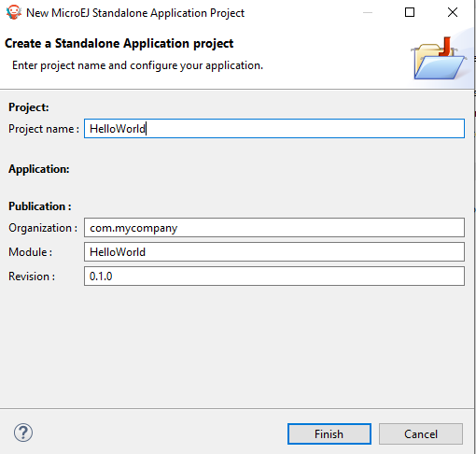Edit the Organization field com.mycompany
This screenshot has width=476, height=454.
274,228
